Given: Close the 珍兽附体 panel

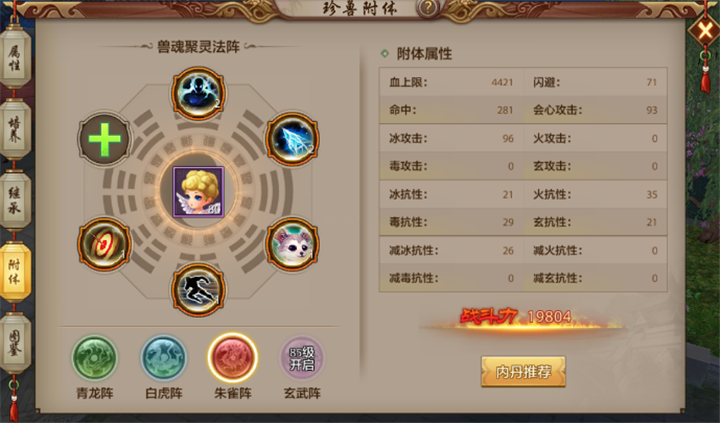Looking at the screenshot, I should pos(704,31).
